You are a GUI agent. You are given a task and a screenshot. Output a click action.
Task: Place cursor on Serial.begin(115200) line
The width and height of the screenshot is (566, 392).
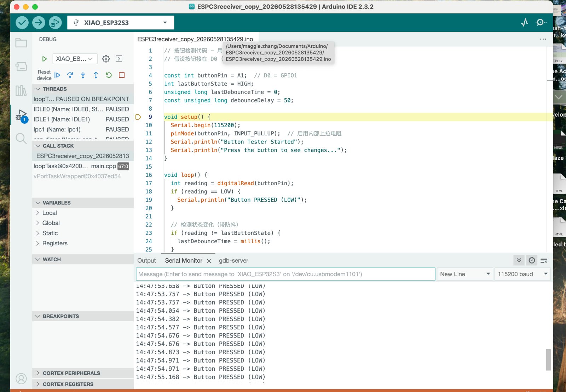(x=206, y=125)
